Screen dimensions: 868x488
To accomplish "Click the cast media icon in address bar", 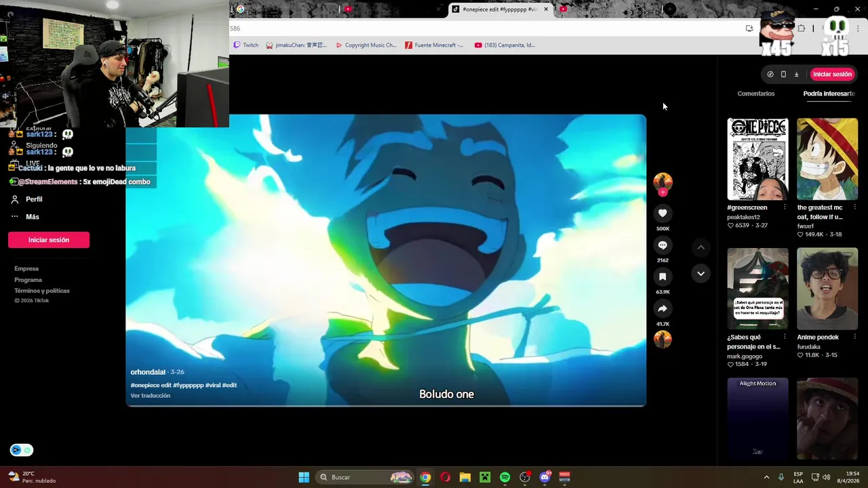I will 749,28.
